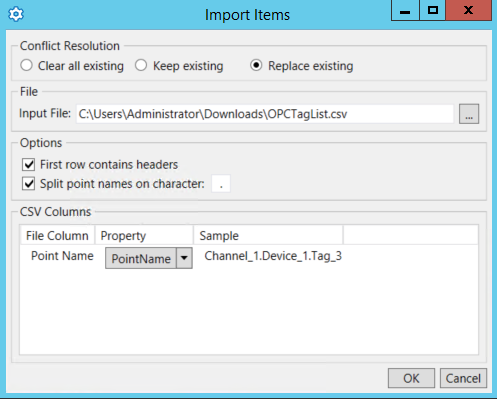Select Replace existing radio button
The image size is (497, 399).
pyautogui.click(x=256, y=65)
